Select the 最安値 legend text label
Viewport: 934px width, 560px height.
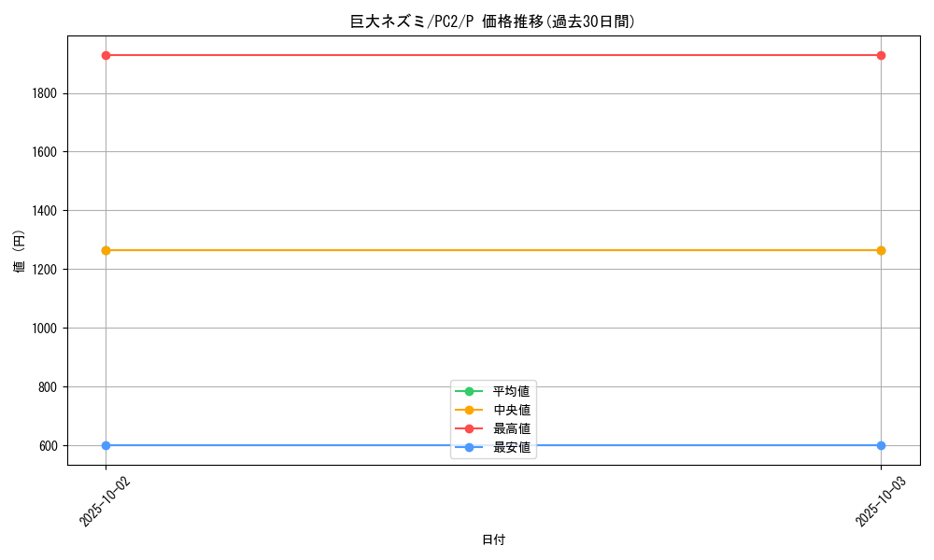pyautogui.click(x=512, y=448)
